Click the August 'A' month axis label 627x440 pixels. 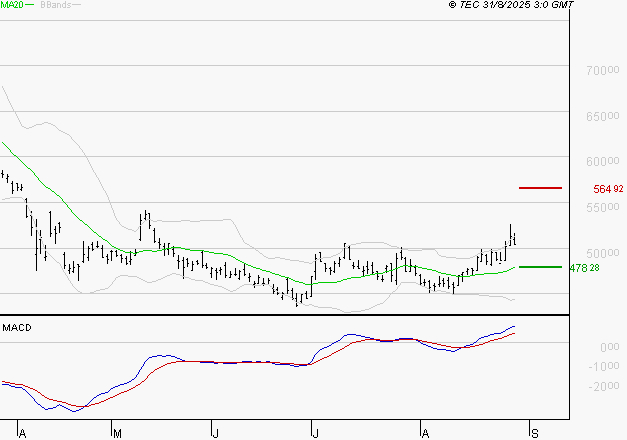[425, 434]
